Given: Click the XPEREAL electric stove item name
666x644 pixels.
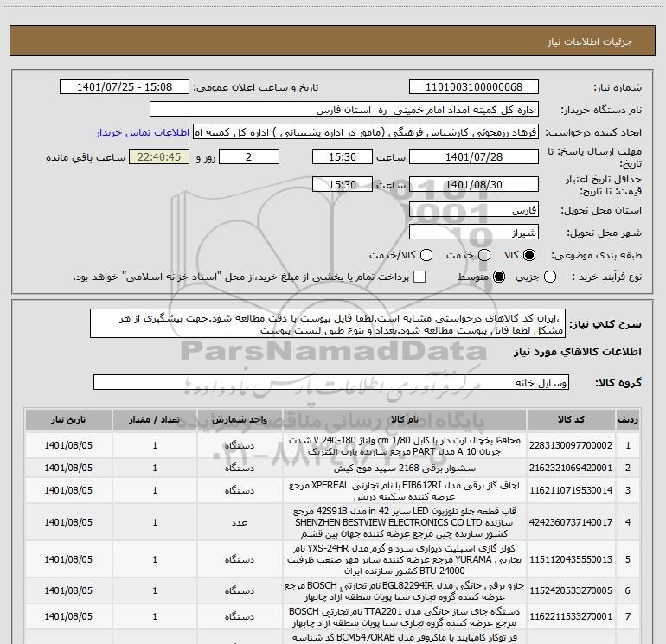Looking at the screenshot, I should (405, 491).
